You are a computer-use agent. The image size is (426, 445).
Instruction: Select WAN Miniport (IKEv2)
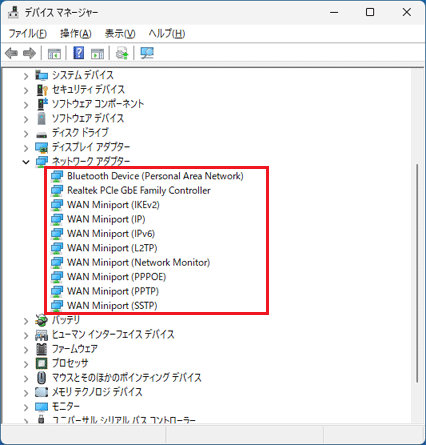[113, 205]
